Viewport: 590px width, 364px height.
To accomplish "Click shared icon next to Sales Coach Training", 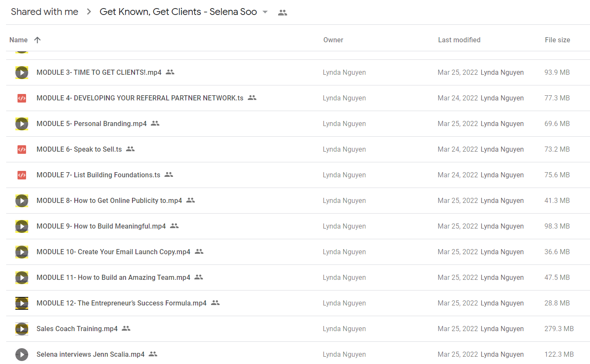I will point(126,329).
